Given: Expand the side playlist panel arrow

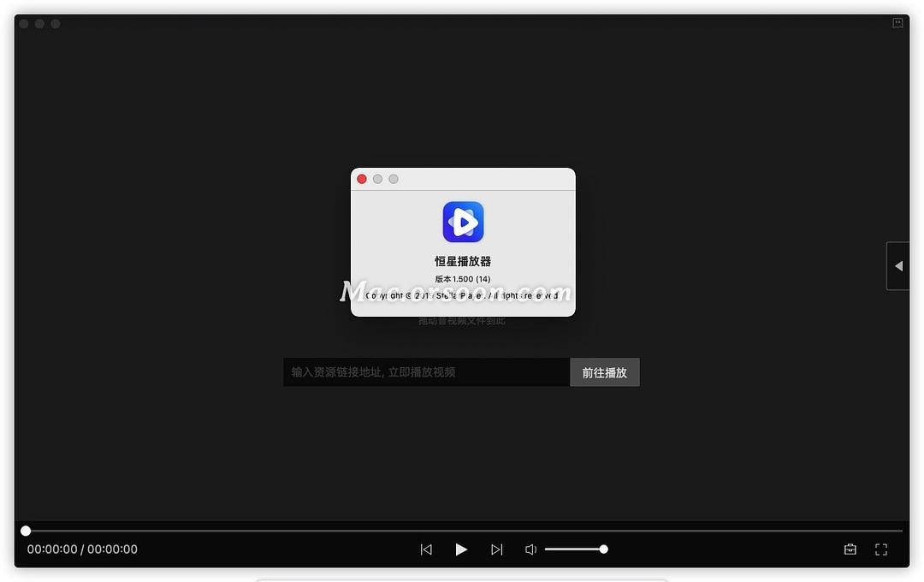Looking at the screenshot, I should 898,266.
